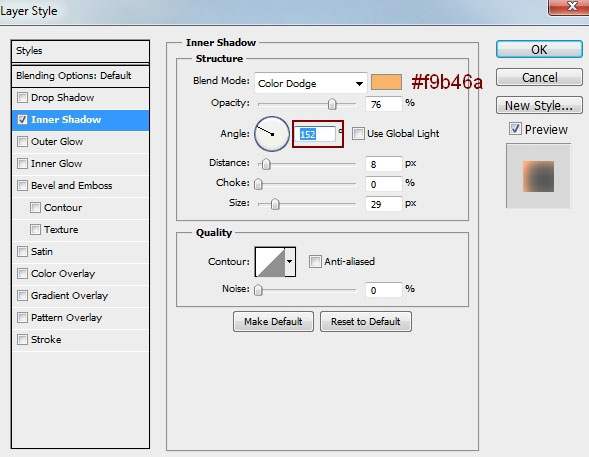Select the Stroke style row
589x457 pixels.
coord(80,339)
